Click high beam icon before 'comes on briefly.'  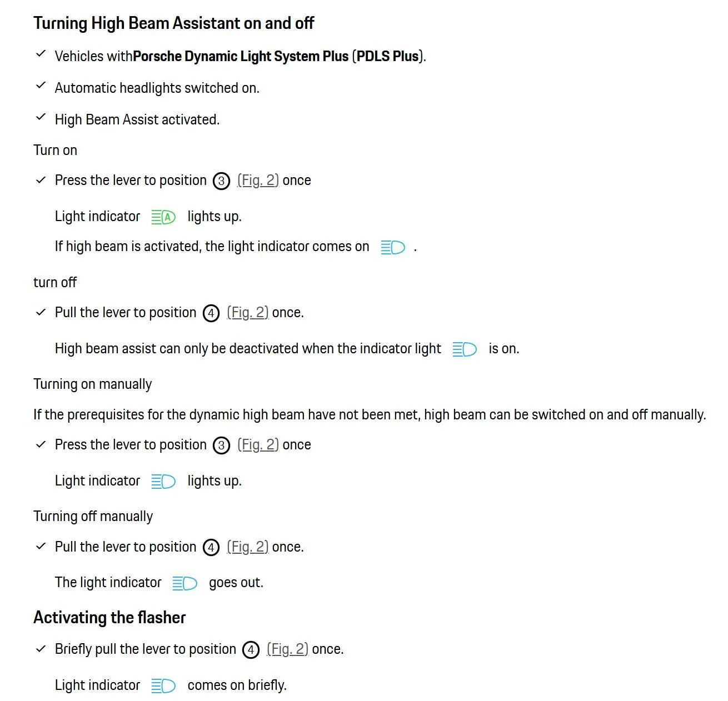(x=163, y=686)
